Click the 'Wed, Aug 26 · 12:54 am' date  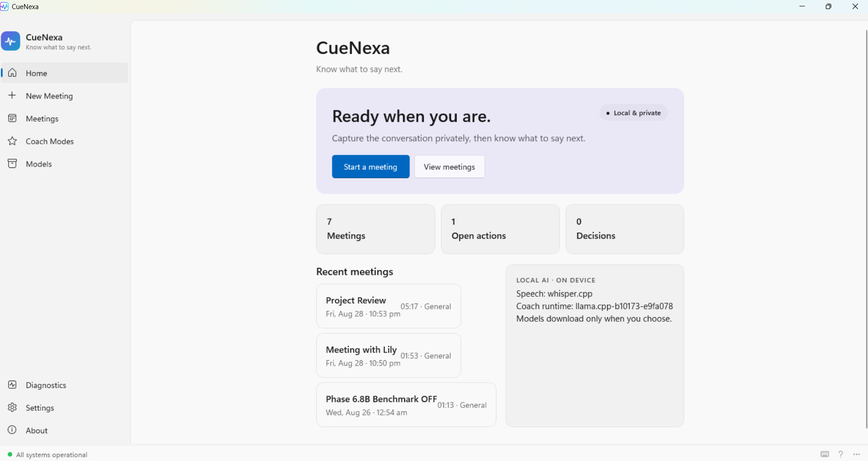[x=367, y=412]
